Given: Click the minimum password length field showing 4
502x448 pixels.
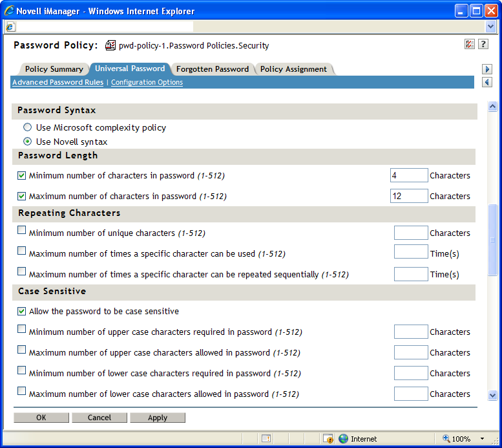Looking at the screenshot, I should (x=409, y=175).
